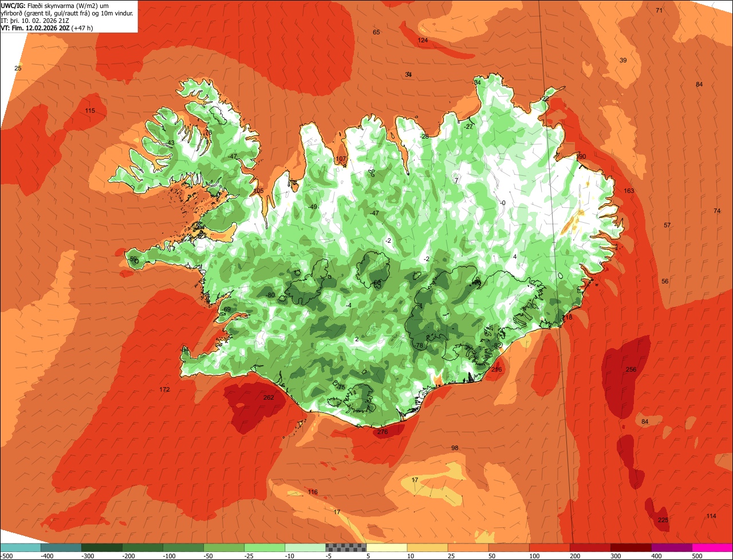Click the value -28 in the north
The height and width of the screenshot is (560, 733).
point(424,136)
